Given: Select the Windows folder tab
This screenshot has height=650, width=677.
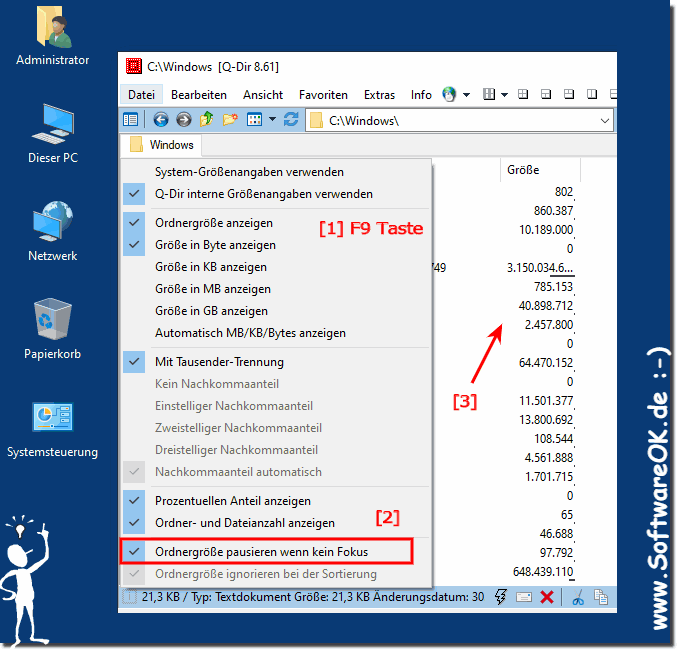Looking at the screenshot, I should pyautogui.click(x=161, y=145).
